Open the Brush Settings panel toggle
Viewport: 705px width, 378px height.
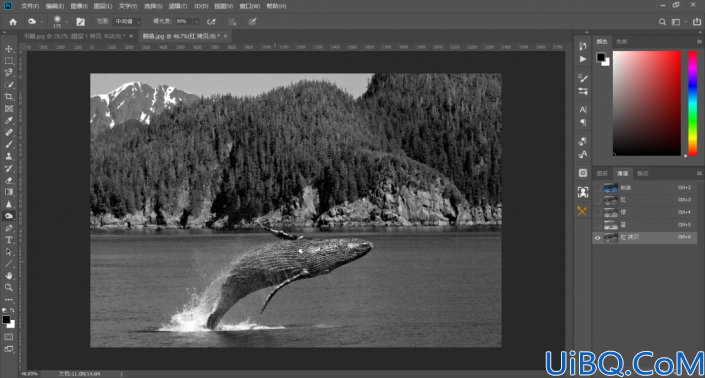pyautogui.click(x=80, y=22)
